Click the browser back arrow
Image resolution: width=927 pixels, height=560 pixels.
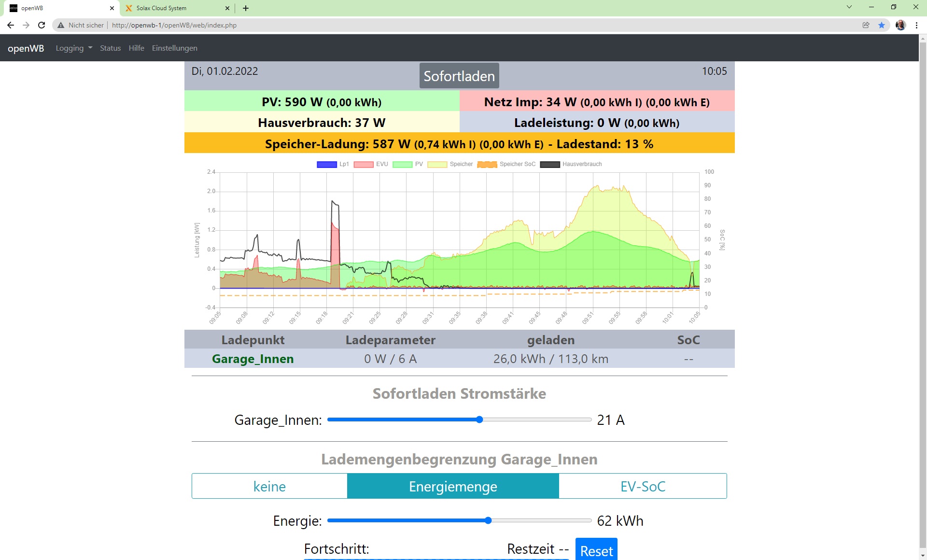(11, 25)
